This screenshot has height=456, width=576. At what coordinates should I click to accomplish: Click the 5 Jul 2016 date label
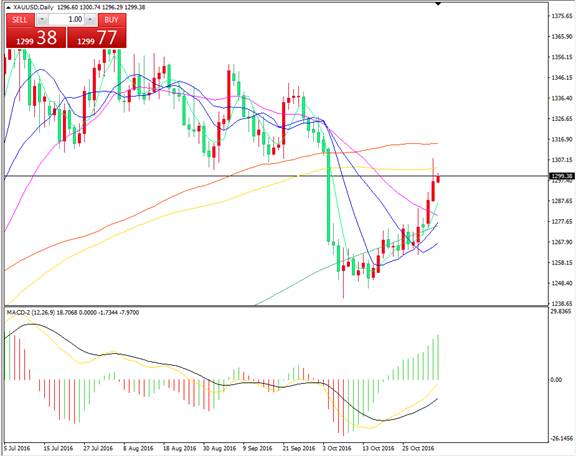[x=17, y=449]
